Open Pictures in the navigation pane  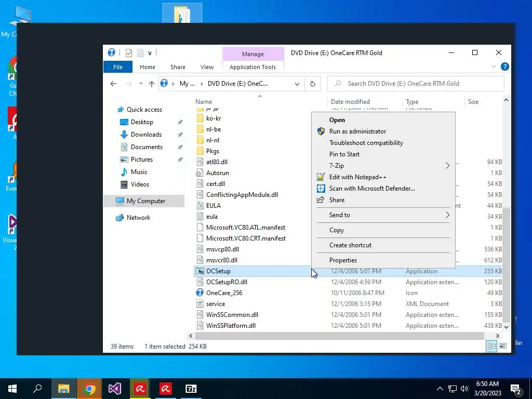tap(141, 159)
